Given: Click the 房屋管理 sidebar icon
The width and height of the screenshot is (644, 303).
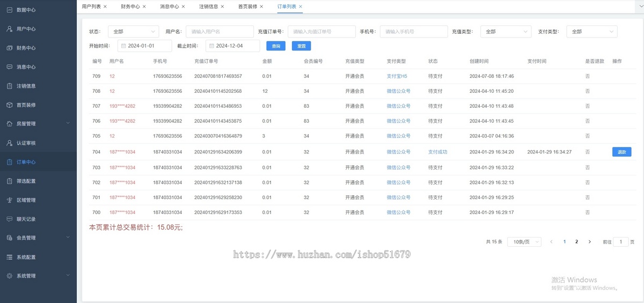Looking at the screenshot, I should (10, 124).
